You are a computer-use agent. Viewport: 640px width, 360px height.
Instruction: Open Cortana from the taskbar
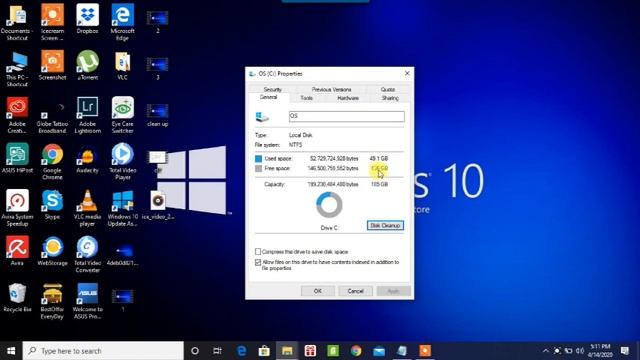(195, 351)
